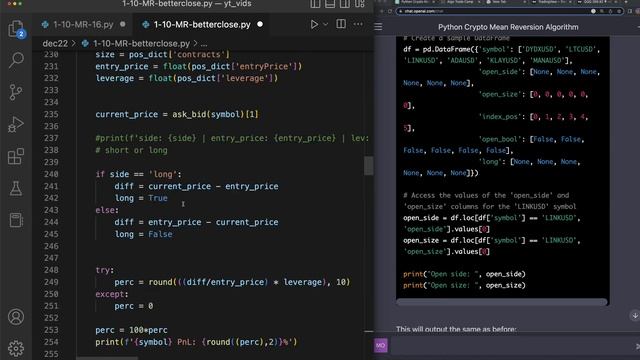Open the Extensions view
Image resolution: width=640 pixels, height=360 pixels.
click(x=16, y=156)
